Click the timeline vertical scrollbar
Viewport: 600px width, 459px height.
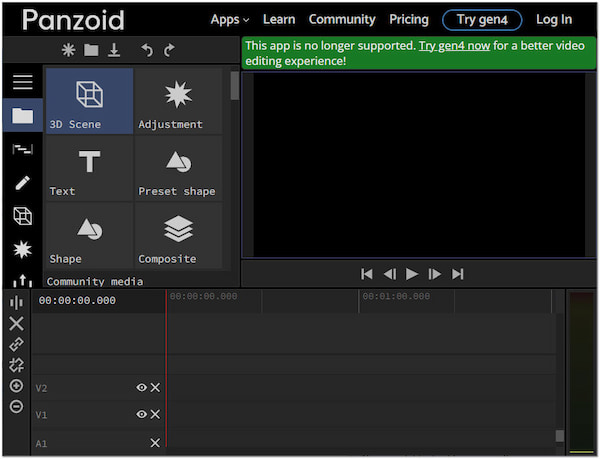[x=560, y=436]
